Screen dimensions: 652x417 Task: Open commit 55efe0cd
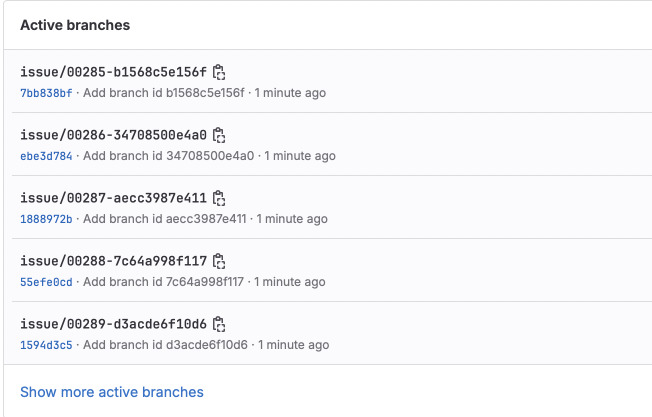coord(46,282)
